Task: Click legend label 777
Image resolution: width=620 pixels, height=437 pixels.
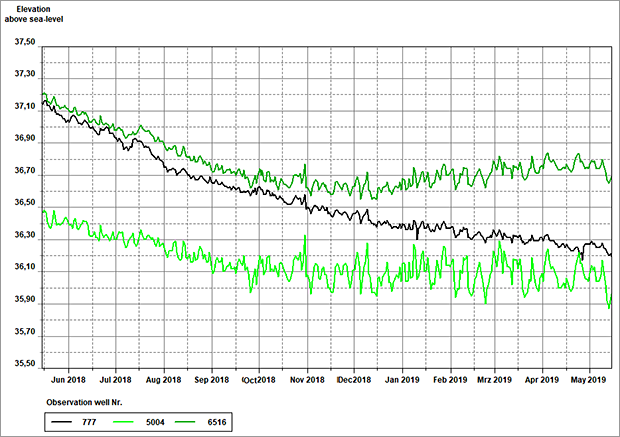Action: [x=89, y=422]
